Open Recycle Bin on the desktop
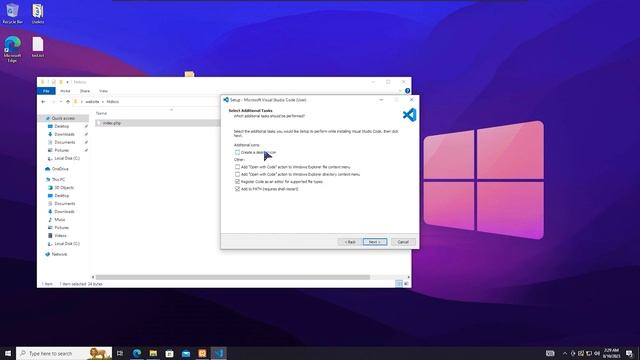This screenshot has width=640, height=360. click(x=13, y=13)
